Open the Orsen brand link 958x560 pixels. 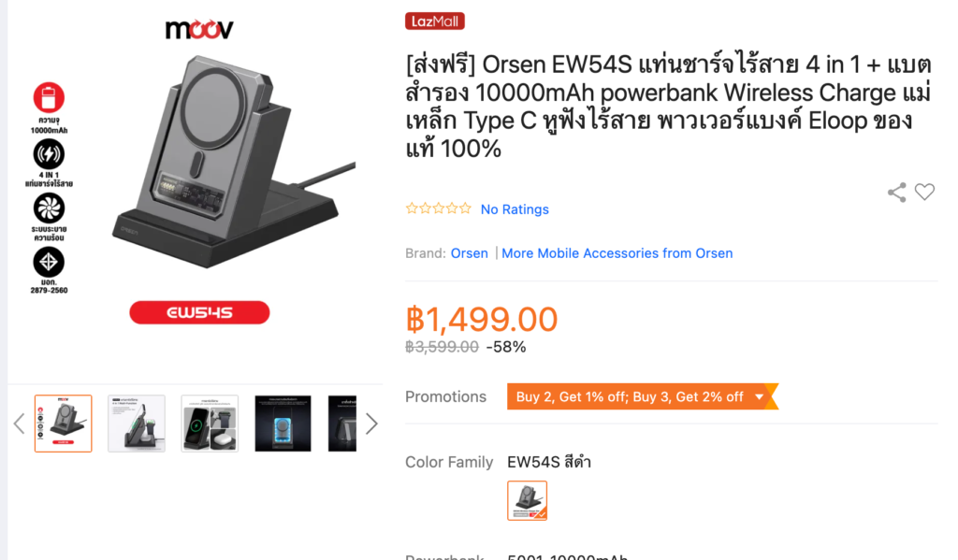(470, 253)
